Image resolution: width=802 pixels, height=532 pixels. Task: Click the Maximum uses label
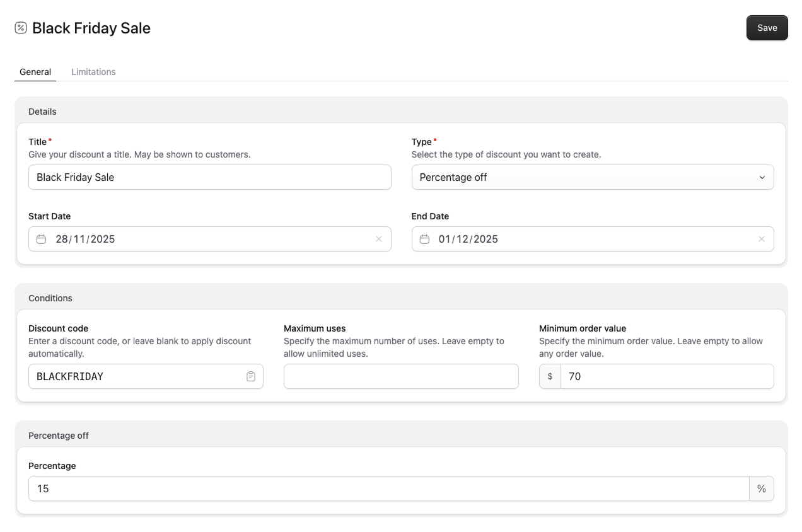[315, 328]
